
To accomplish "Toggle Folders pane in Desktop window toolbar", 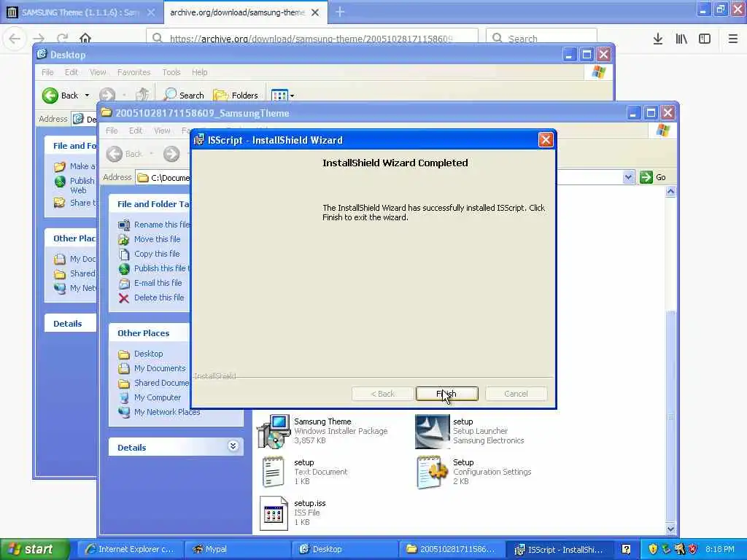I will (236, 96).
